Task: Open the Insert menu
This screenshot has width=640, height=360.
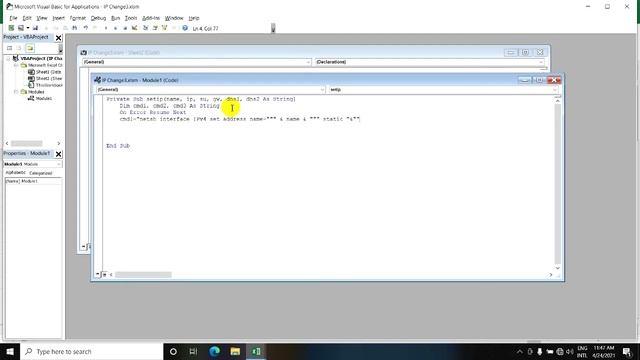Action: pyautogui.click(x=58, y=18)
